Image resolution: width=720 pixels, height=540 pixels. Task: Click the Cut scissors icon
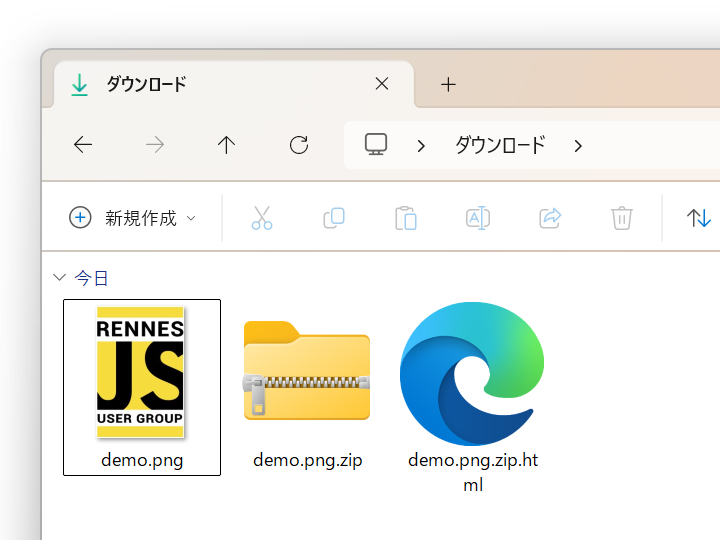(262, 218)
